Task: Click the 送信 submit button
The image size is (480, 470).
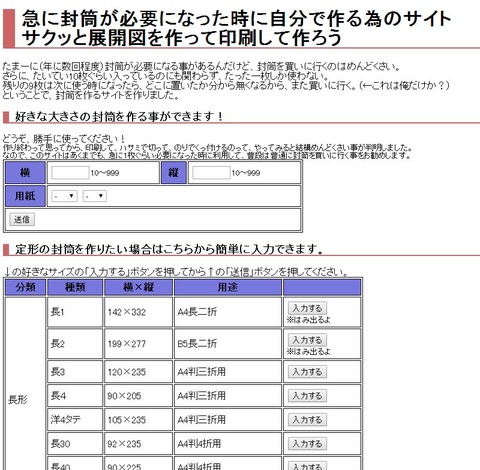Action: (22, 219)
